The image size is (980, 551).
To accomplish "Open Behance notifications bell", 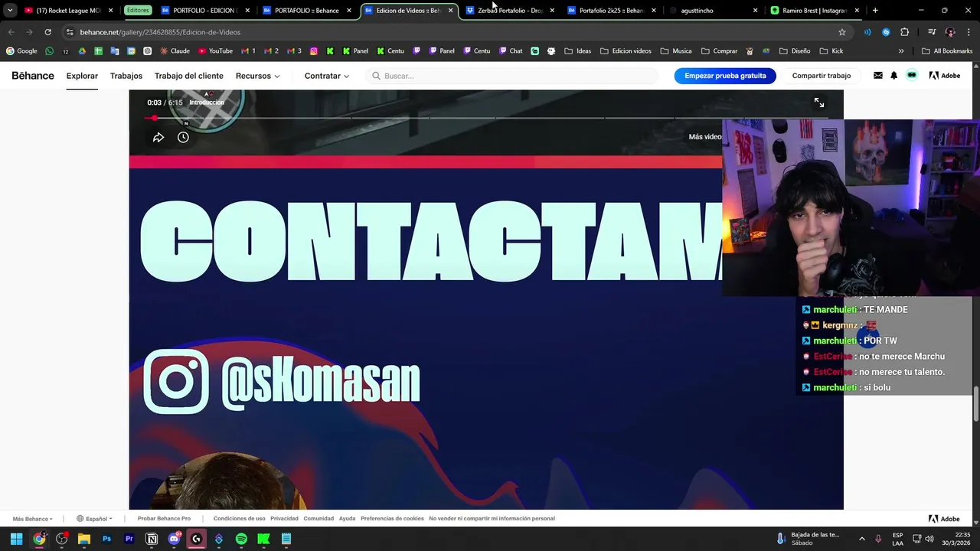I will (893, 76).
